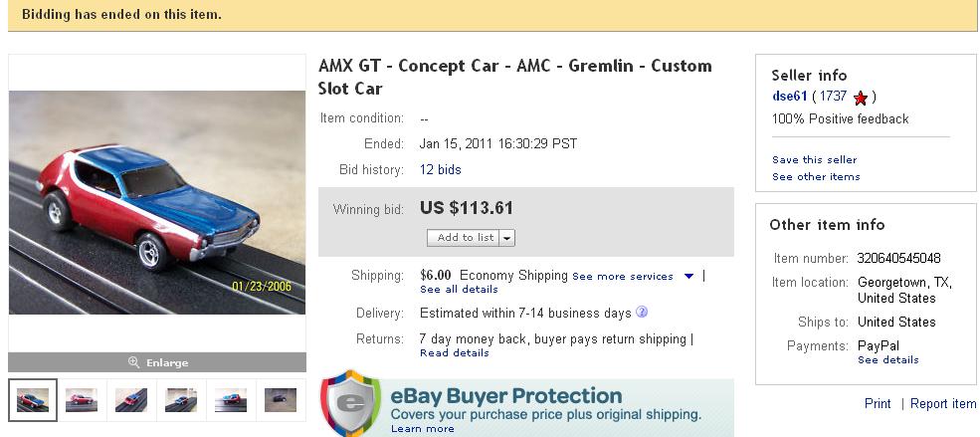980x437 pixels.
Task: Expand the See more services arrow
Action: pos(688,277)
